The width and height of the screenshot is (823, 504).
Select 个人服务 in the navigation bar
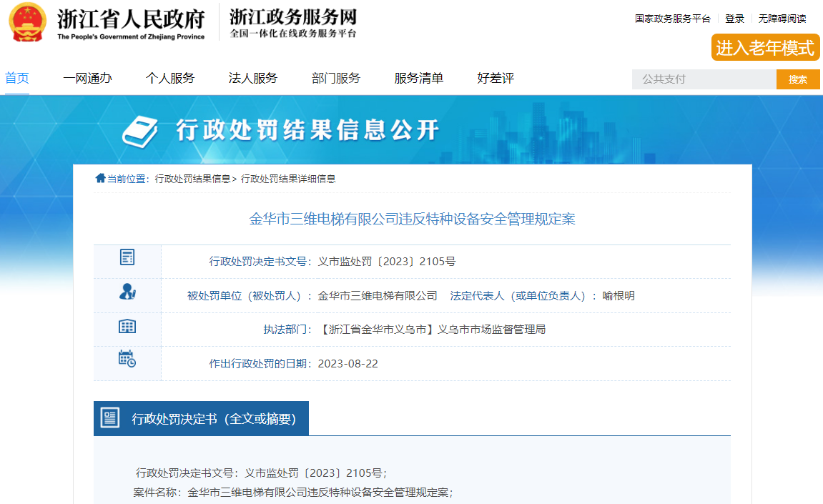coord(170,79)
